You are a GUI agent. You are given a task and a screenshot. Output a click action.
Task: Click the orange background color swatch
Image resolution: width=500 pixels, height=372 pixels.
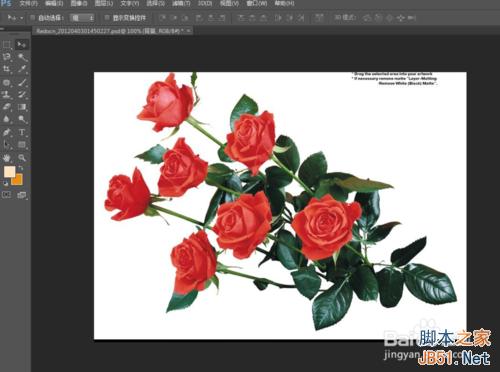(x=17, y=180)
